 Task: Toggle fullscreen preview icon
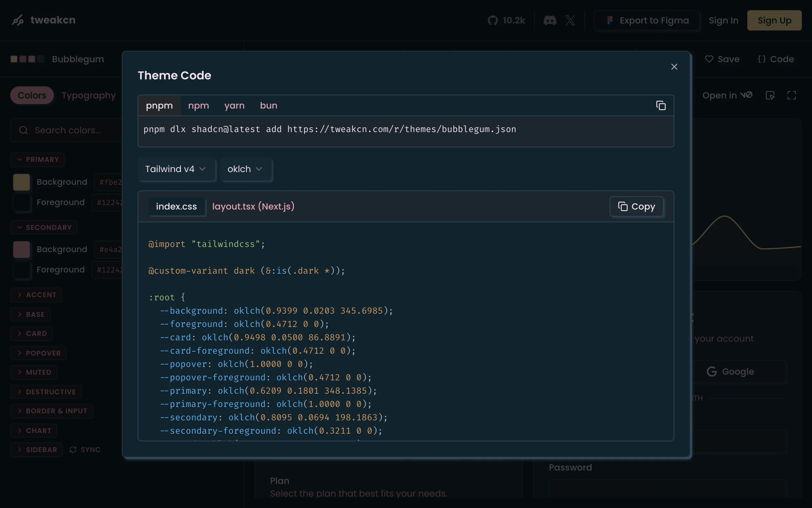791,96
